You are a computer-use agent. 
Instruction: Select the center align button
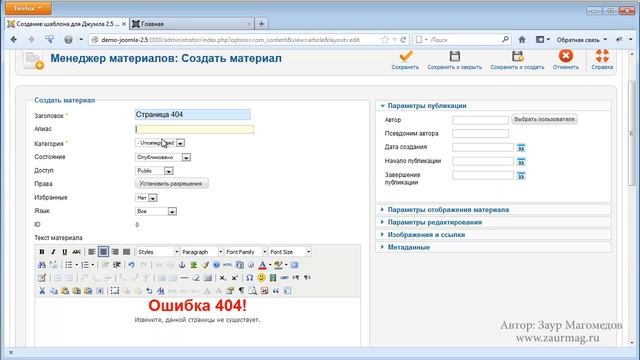(x=103, y=252)
